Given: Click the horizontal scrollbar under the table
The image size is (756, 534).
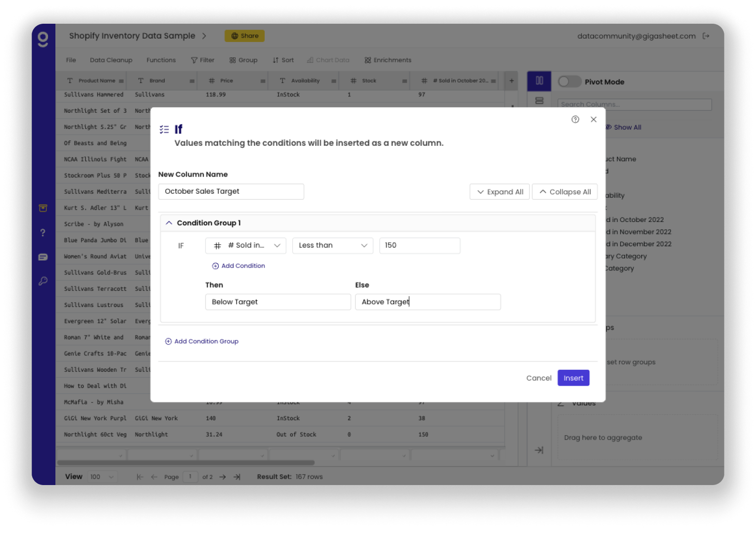Looking at the screenshot, I should pos(186,463).
